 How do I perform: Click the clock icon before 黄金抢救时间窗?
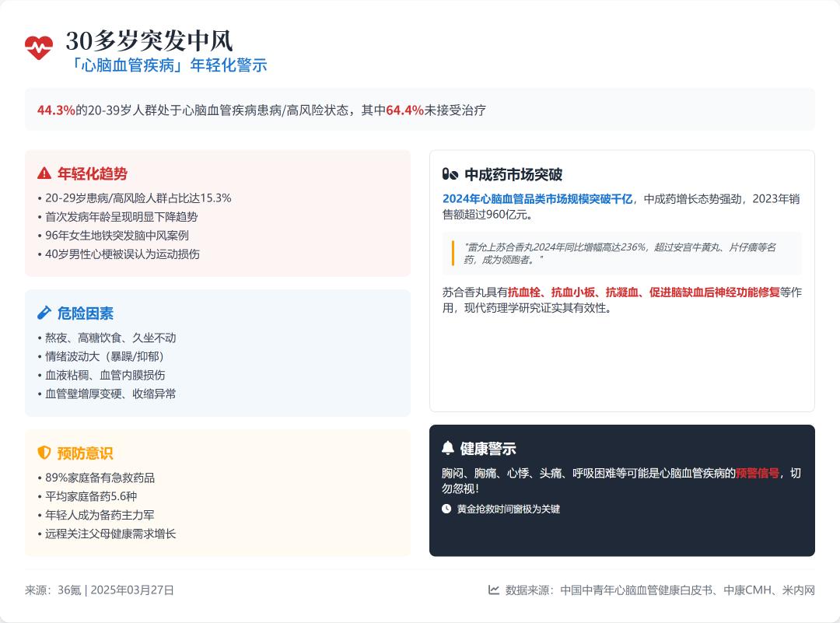[446, 509]
